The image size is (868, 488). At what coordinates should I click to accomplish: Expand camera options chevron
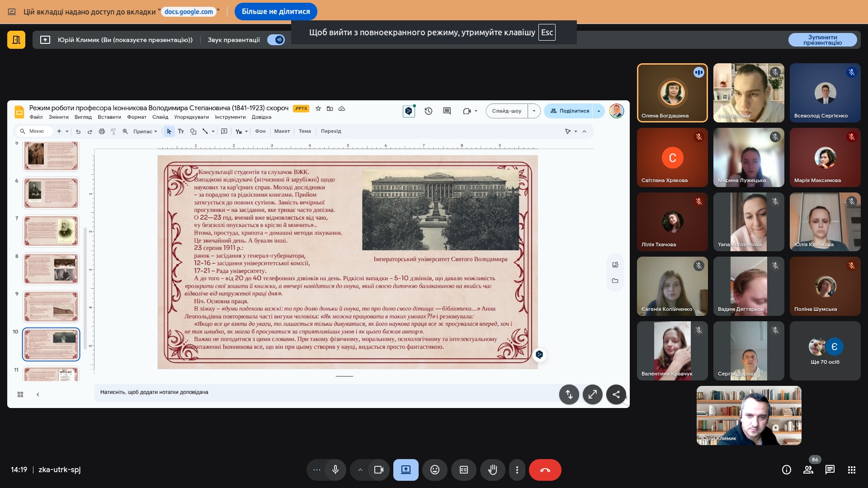(360, 470)
